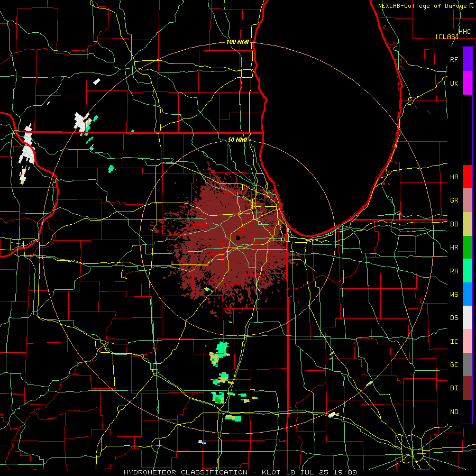The width and height of the screenshot is (476, 476).
Task: Click the "BD" legend label
Action: click(x=454, y=224)
